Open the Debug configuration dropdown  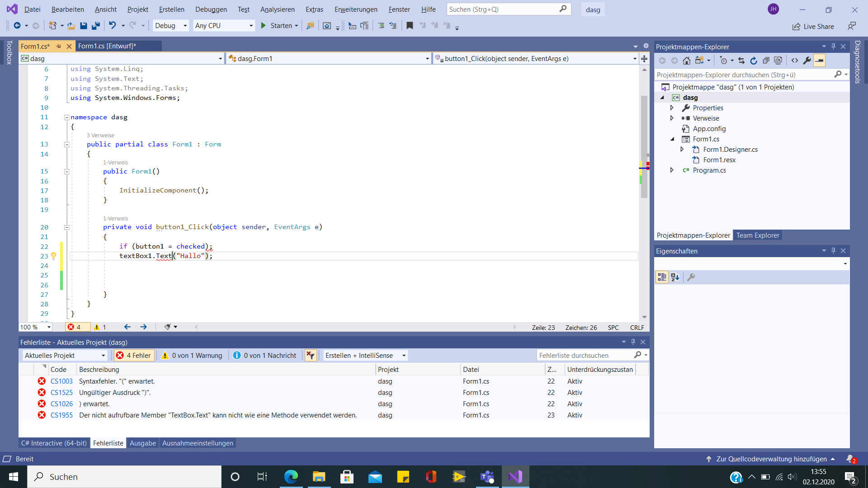171,26
